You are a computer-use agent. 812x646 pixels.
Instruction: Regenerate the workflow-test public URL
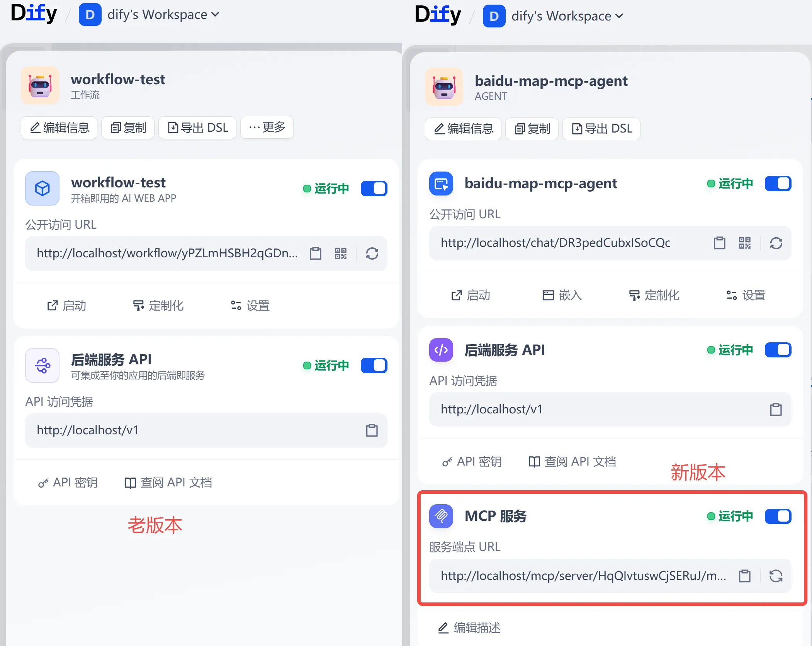pos(372,253)
